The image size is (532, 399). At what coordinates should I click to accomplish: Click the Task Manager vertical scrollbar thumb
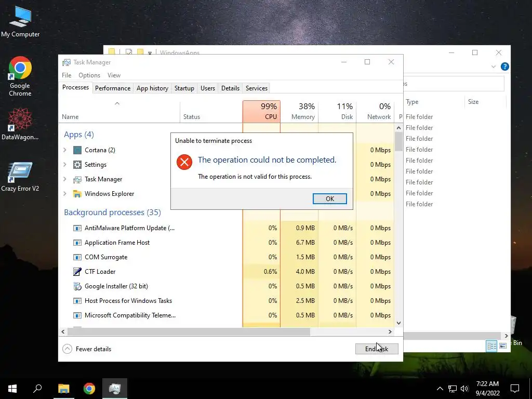tap(398, 141)
